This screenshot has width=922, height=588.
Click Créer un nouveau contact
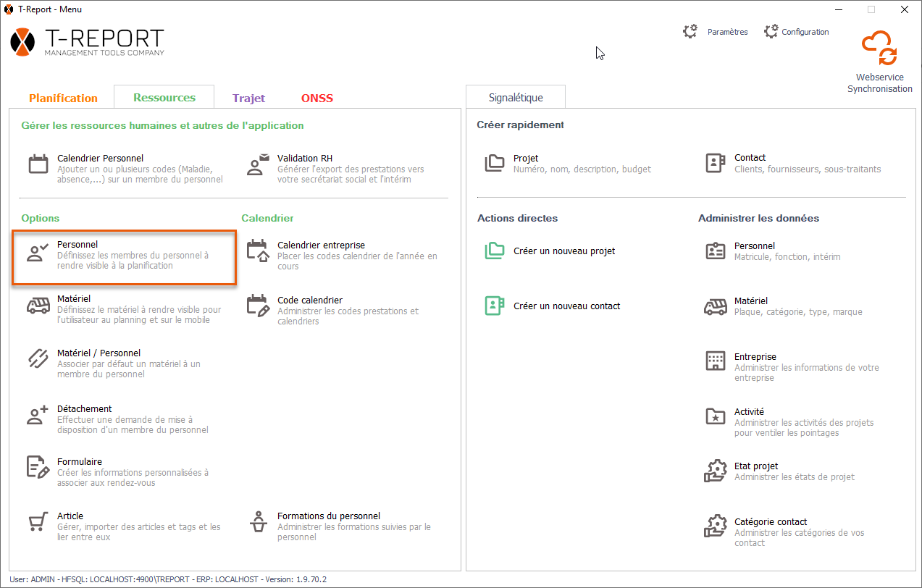[x=566, y=306]
